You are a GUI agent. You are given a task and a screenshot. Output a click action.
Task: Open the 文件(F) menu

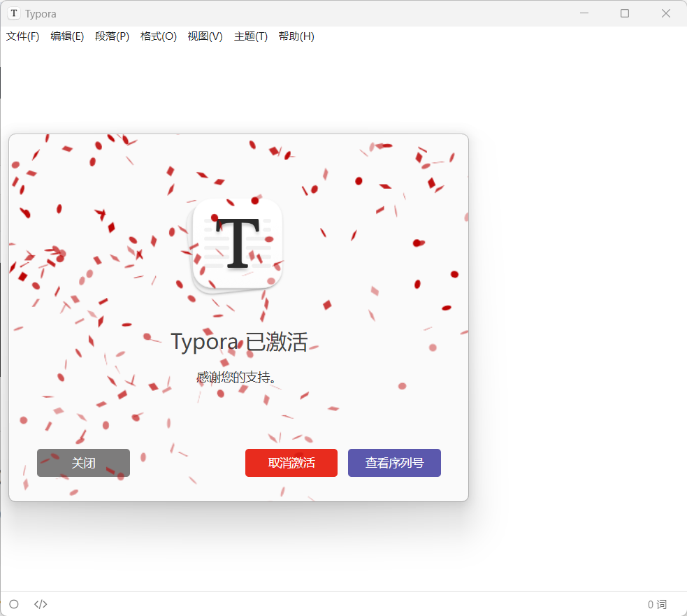[22, 36]
